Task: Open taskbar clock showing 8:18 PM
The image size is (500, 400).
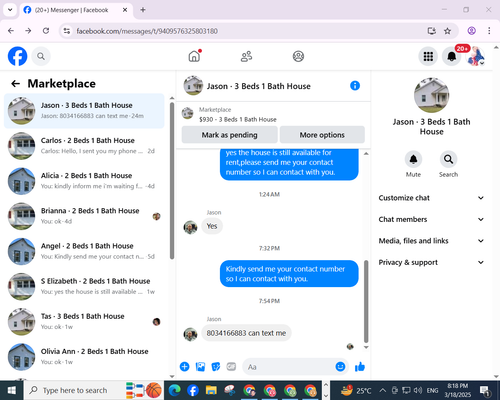Action: (457, 390)
